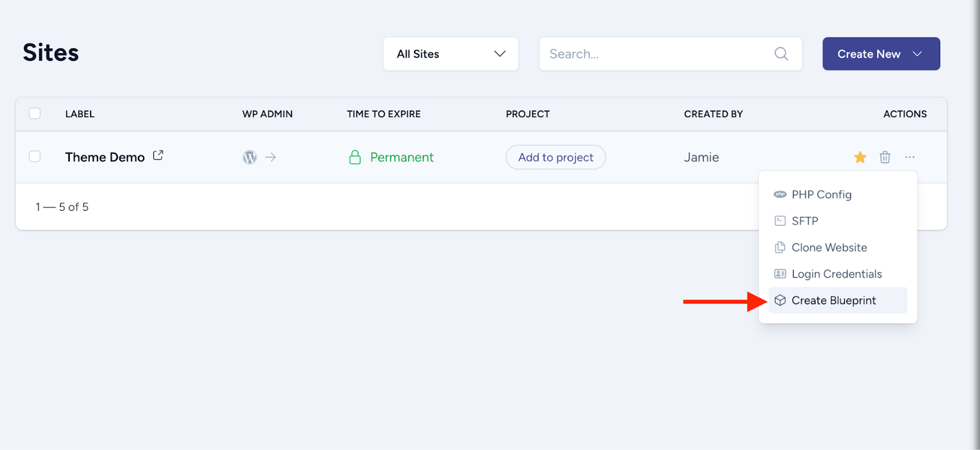
Task: Toggle the yellow favorite star icon
Action: coord(860,158)
